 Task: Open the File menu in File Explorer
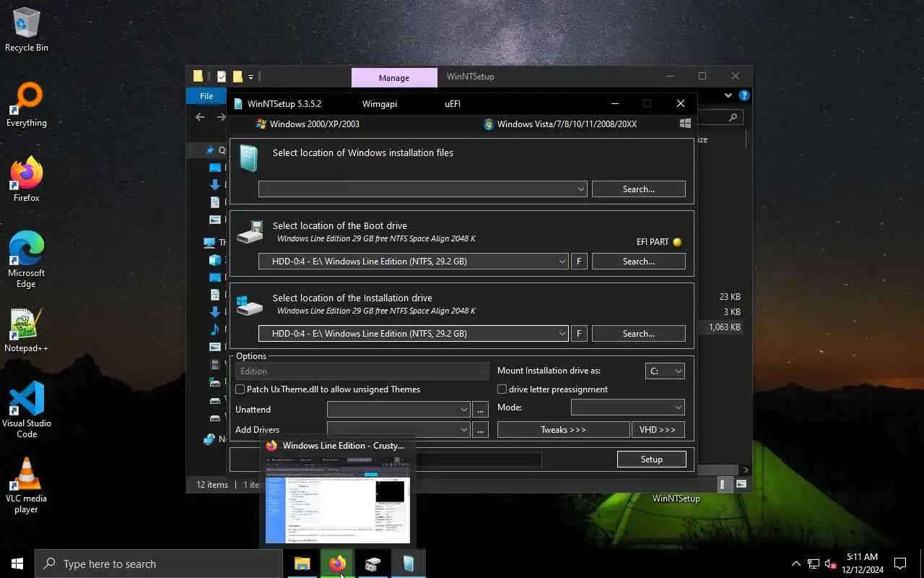tap(206, 96)
